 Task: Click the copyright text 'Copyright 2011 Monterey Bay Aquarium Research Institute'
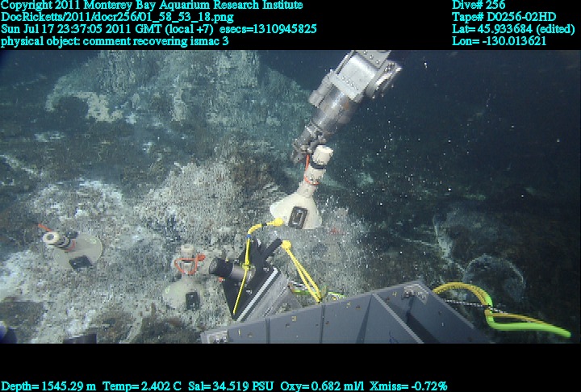(152, 5)
